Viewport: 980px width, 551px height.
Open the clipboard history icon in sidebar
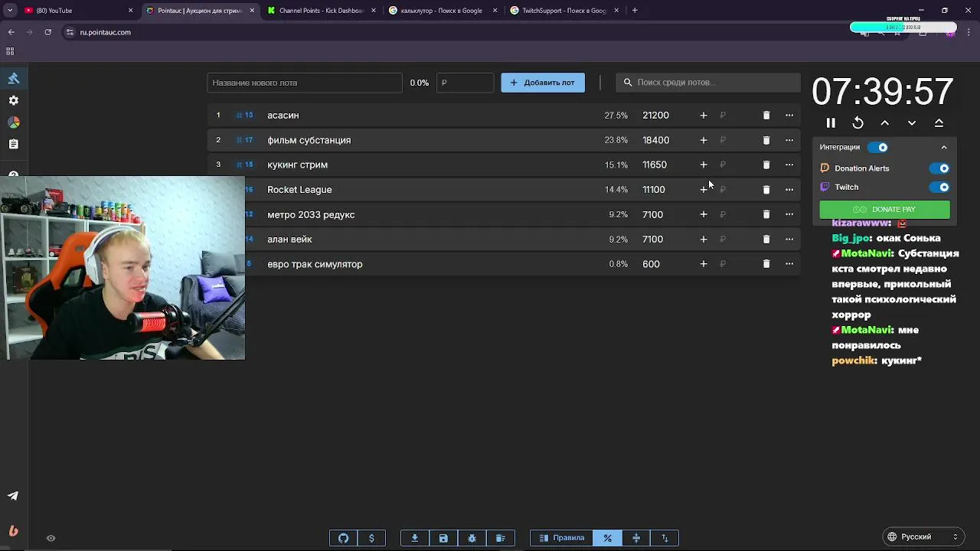(x=13, y=144)
